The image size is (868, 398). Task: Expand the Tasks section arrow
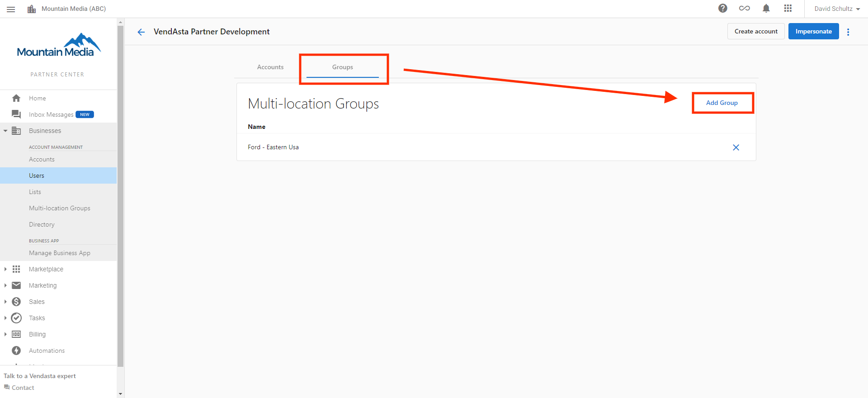coord(5,318)
